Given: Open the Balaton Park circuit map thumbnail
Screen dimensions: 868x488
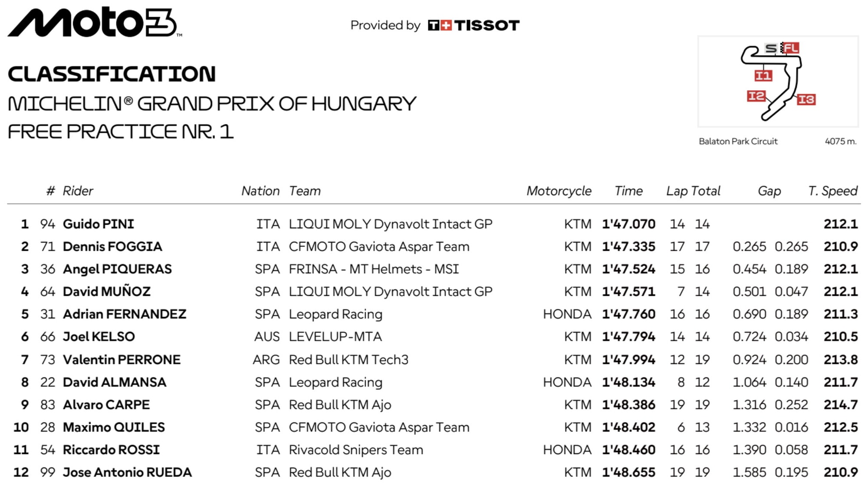Looking at the screenshot, I should (778, 82).
